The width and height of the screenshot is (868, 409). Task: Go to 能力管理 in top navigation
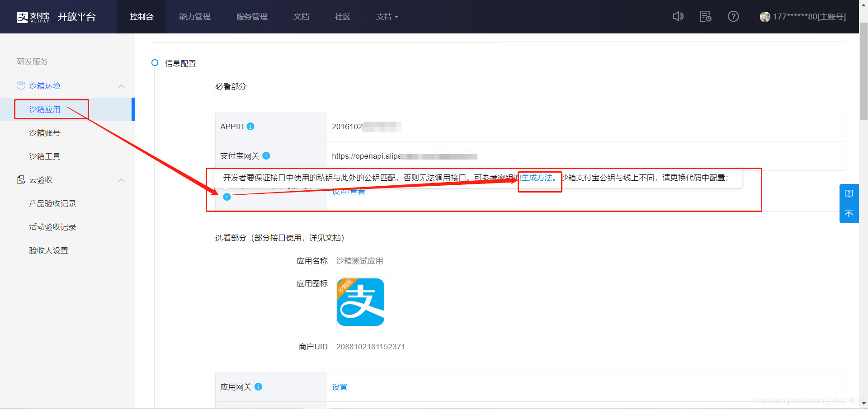point(195,17)
